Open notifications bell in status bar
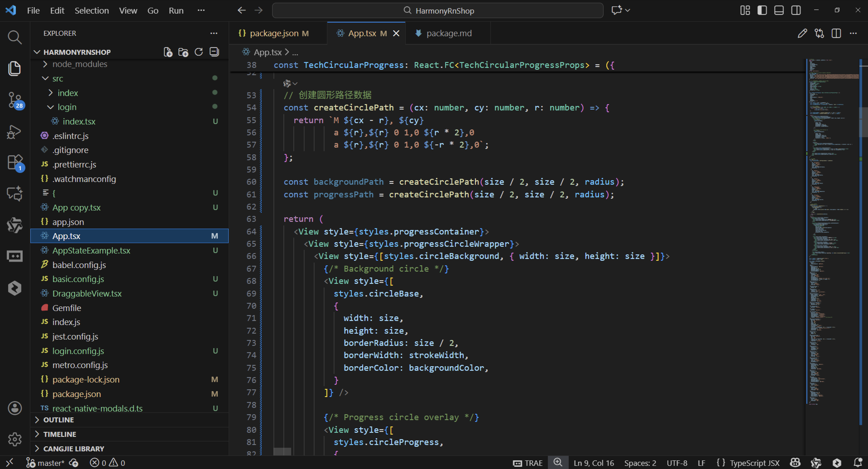This screenshot has height=469, width=868. pyautogui.click(x=858, y=463)
